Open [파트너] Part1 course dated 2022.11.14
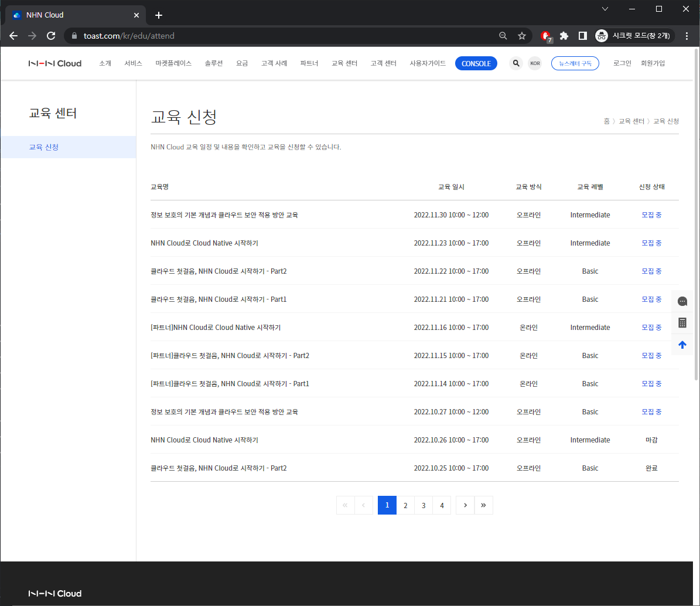Viewport: 700px width, 606px height. [230, 384]
